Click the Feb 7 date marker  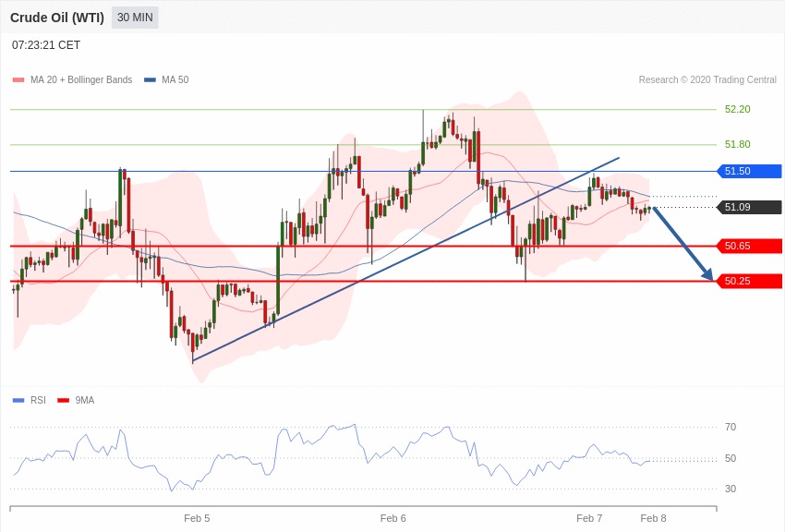[589, 518]
